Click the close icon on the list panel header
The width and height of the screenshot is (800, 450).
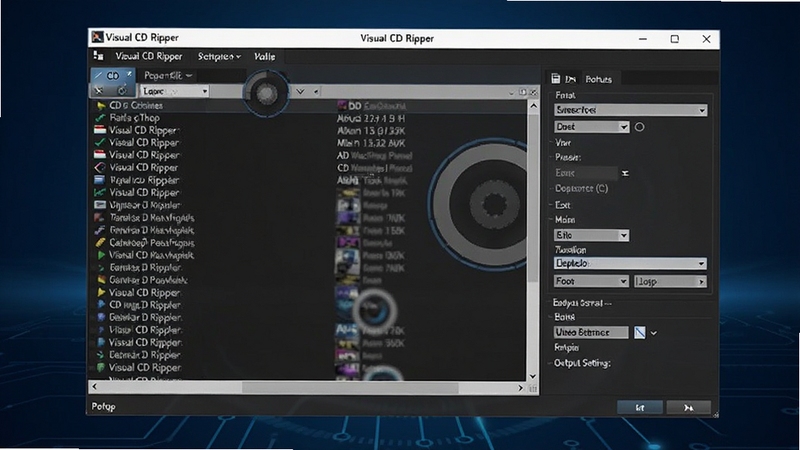pos(533,92)
